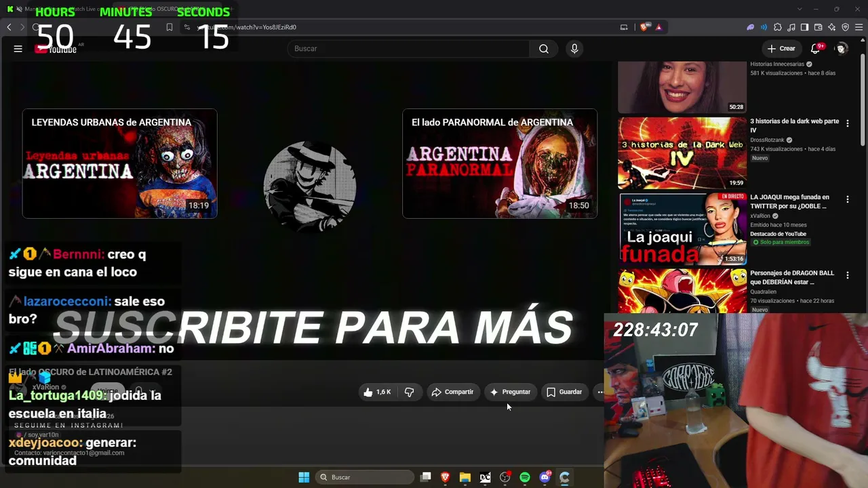Screen dimensions: 868x488
Task: Open OBS Studio from the taskbar
Action: 505,477
